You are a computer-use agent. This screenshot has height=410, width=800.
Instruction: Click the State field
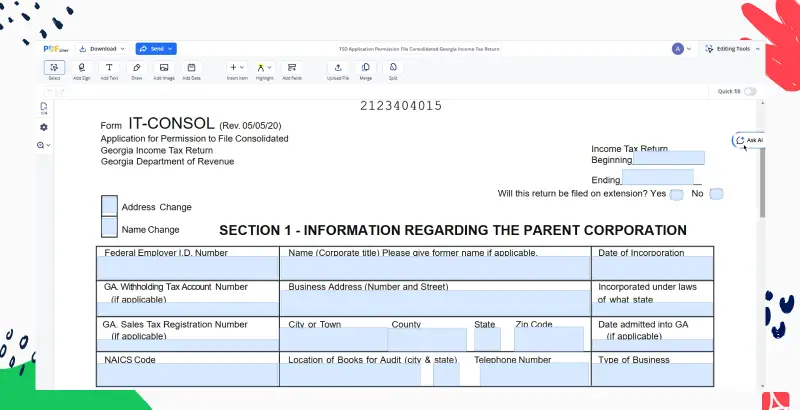pyautogui.click(x=487, y=339)
